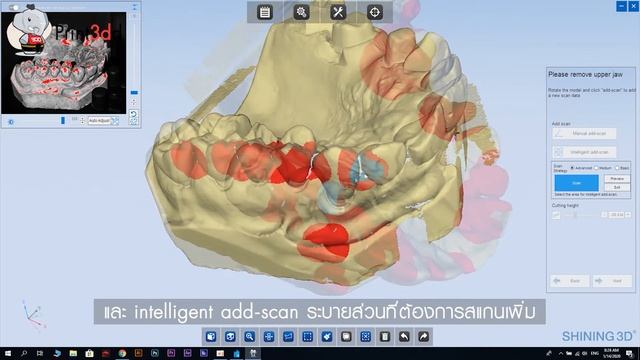This screenshot has width=640, height=360.
Task: Adjust the vertical slider handle in camera panel
Action: 134,93
